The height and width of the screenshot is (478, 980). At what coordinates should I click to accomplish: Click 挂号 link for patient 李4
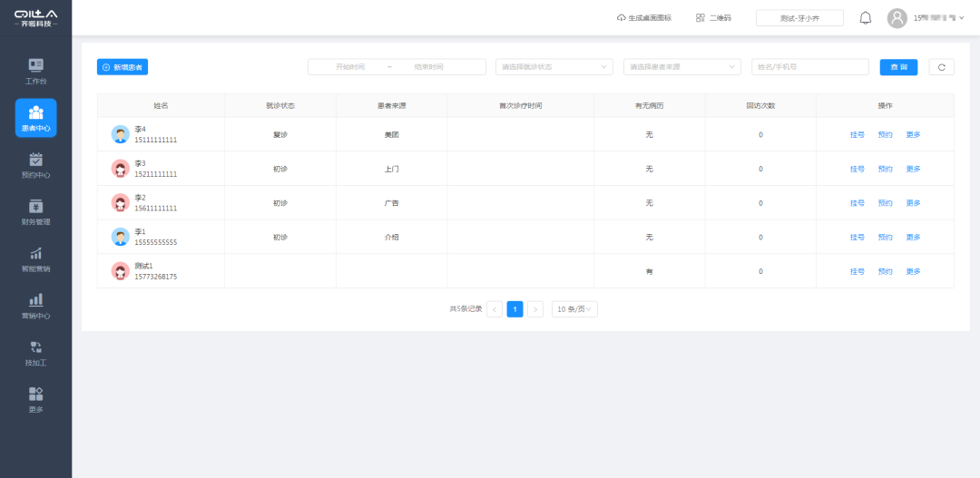click(x=857, y=135)
